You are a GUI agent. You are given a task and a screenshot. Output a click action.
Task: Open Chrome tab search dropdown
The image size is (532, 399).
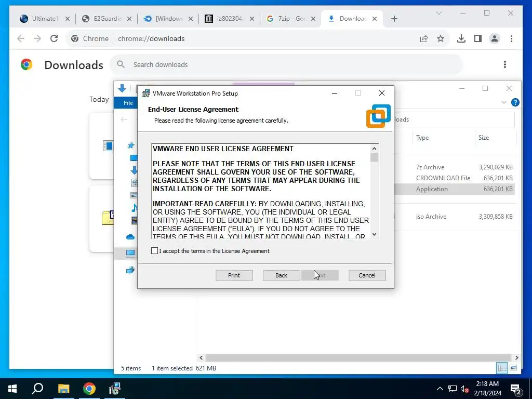pyautogui.click(x=439, y=13)
